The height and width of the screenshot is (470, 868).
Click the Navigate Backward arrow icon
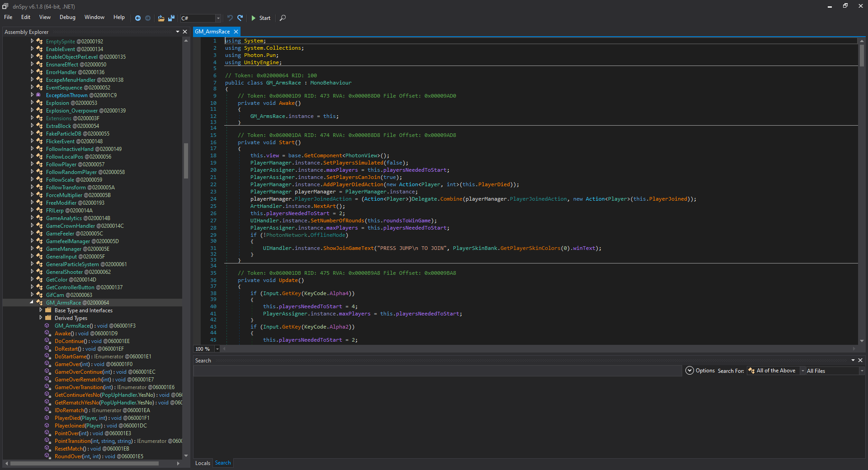click(138, 18)
